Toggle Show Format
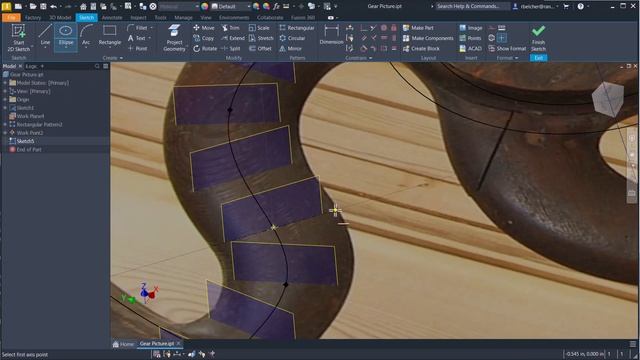This screenshot has width=640, height=360. [507, 48]
